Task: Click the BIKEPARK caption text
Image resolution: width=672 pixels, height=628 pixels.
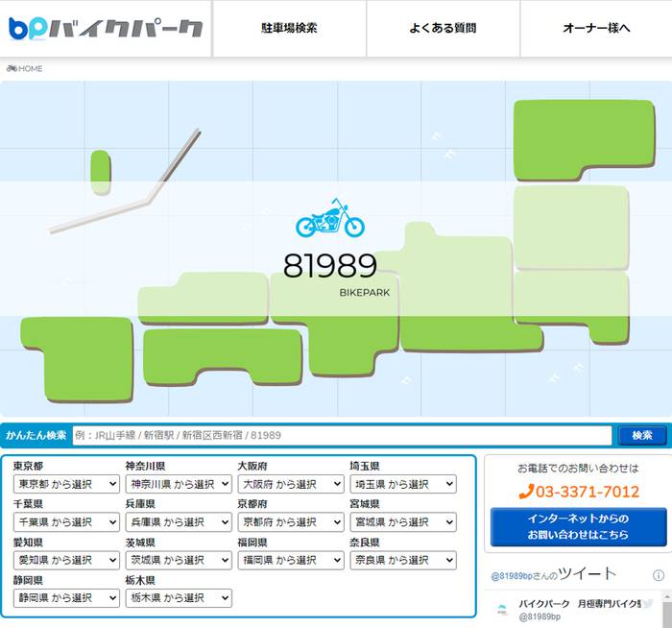Action: click(365, 293)
